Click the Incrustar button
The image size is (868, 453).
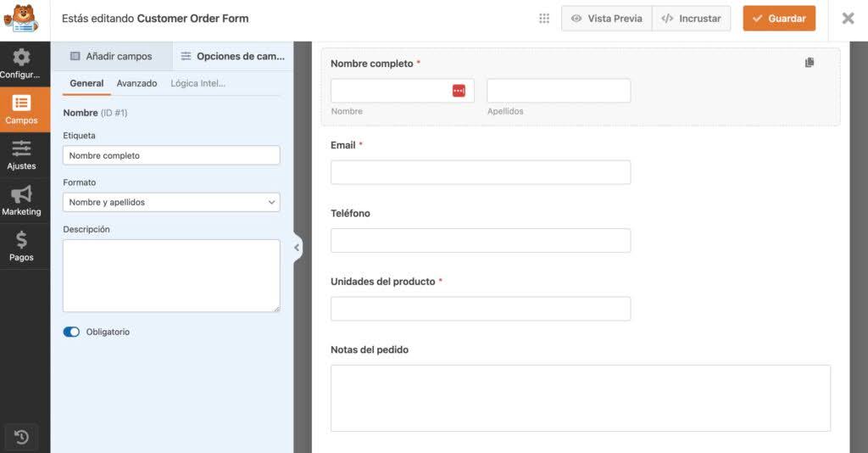692,19
